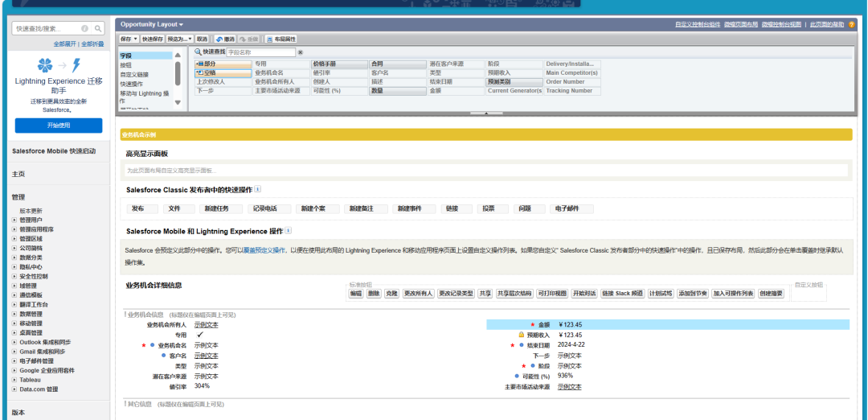Click the 撤消 undo button
The height and width of the screenshot is (420, 868).
(225, 39)
